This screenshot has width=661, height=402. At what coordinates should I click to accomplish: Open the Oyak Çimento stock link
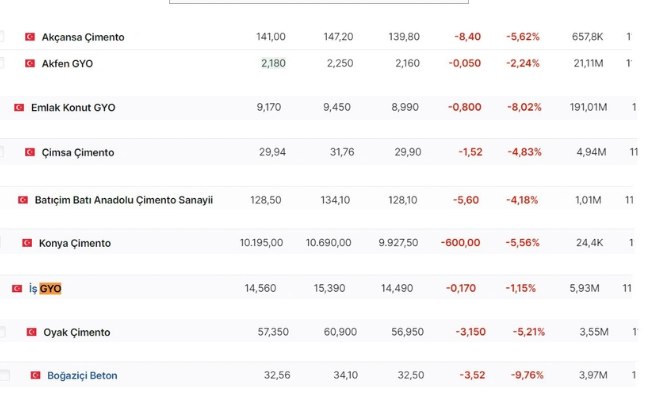[77, 332]
